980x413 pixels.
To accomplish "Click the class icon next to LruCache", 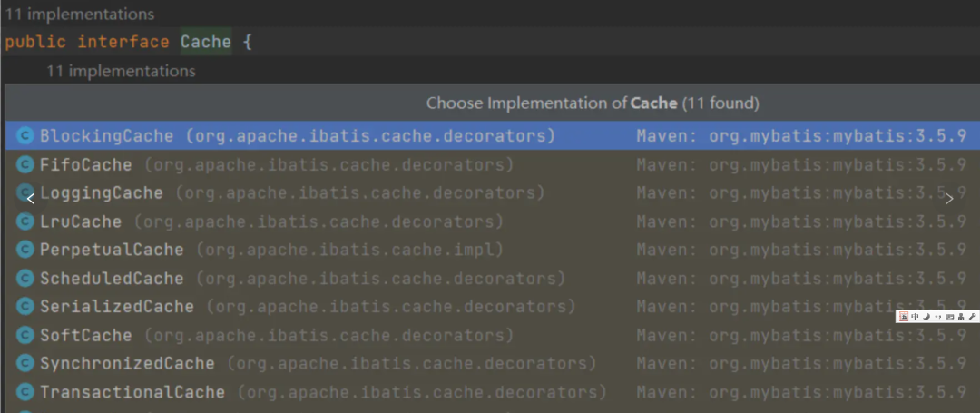I will 25,221.
